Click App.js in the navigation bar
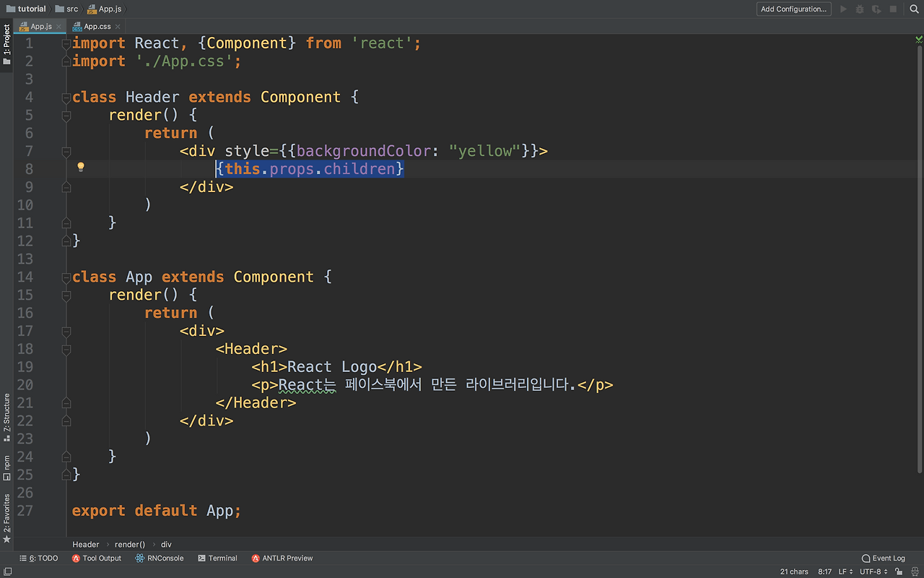Image resolution: width=924 pixels, height=578 pixels. [x=105, y=9]
